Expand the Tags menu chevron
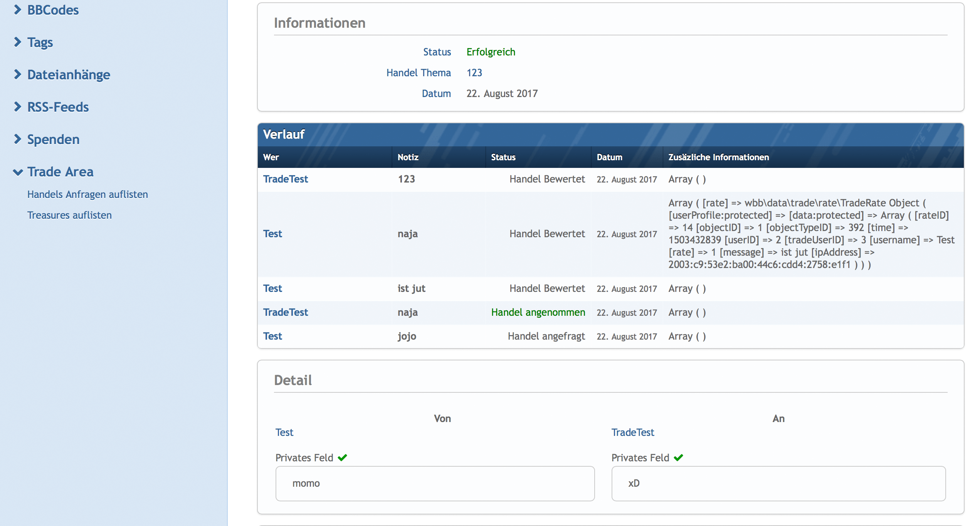The height and width of the screenshot is (526, 980). click(17, 42)
